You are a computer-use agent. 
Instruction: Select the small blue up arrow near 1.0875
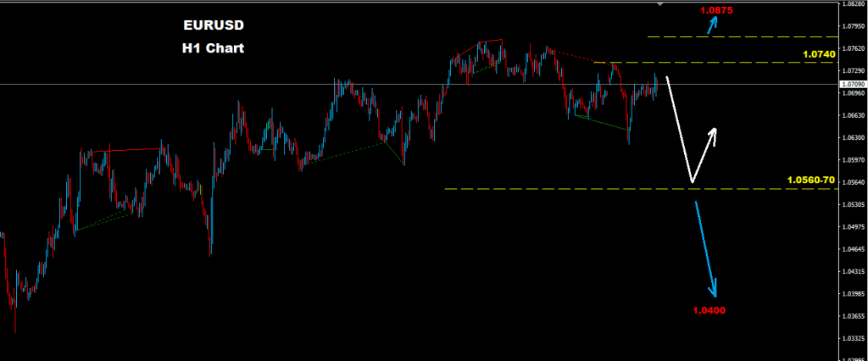[713, 25]
